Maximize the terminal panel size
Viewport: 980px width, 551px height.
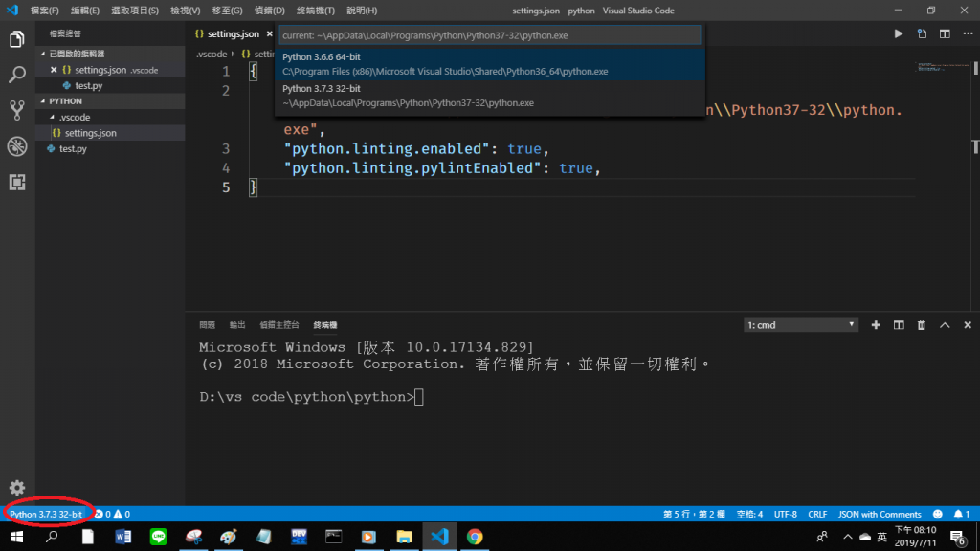pos(945,325)
